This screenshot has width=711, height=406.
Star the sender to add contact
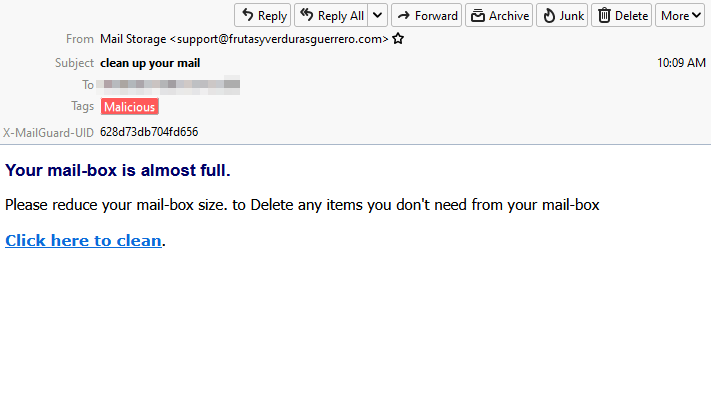click(x=398, y=39)
